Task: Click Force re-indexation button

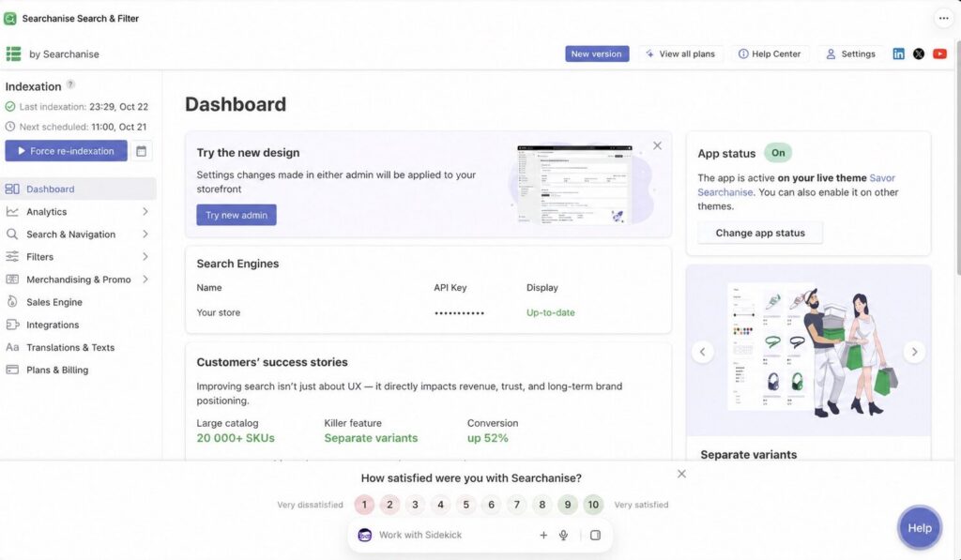Action: [x=67, y=151]
